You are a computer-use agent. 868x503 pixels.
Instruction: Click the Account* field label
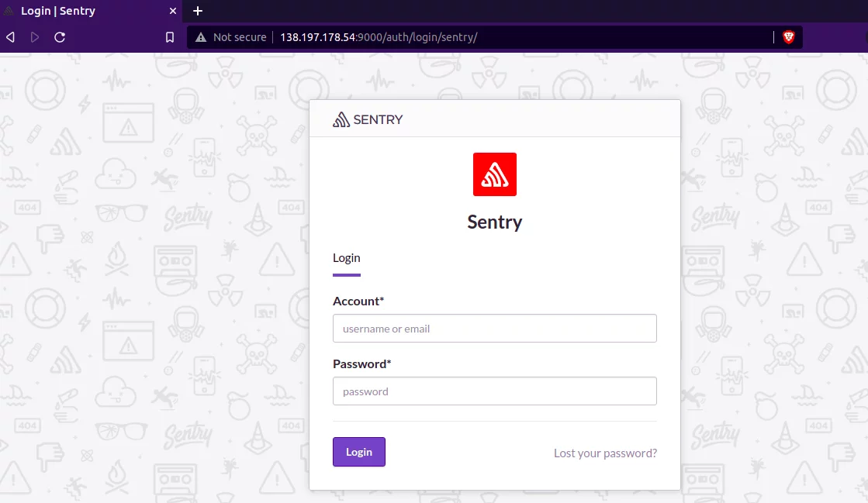(x=358, y=301)
